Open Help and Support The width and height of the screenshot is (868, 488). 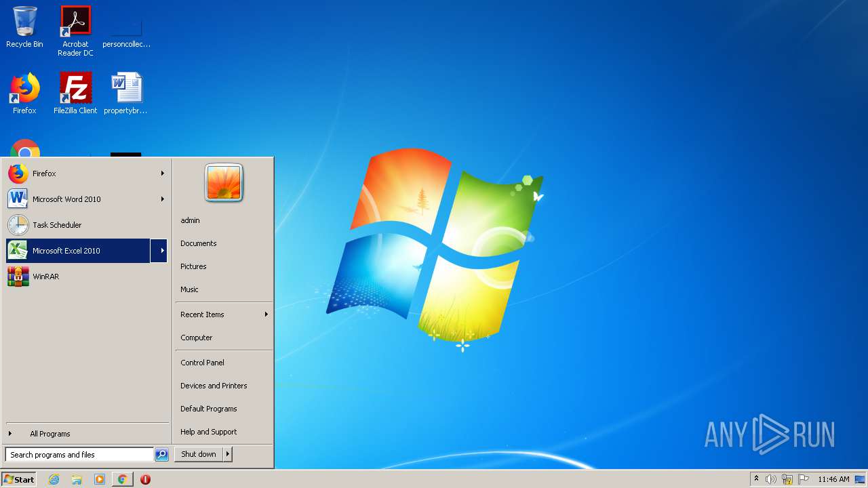208,432
